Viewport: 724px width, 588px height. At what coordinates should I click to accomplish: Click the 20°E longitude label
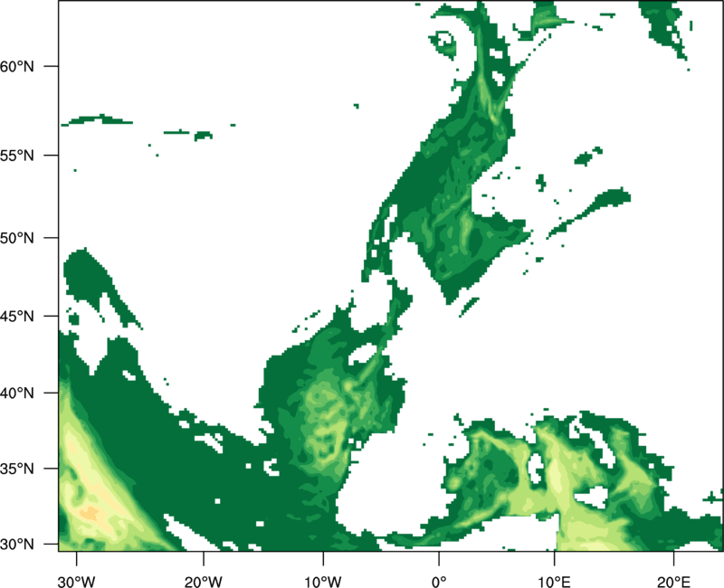673,582
